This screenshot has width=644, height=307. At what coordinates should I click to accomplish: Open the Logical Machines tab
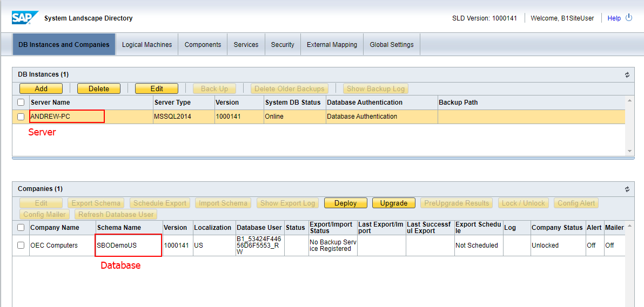[x=147, y=45]
